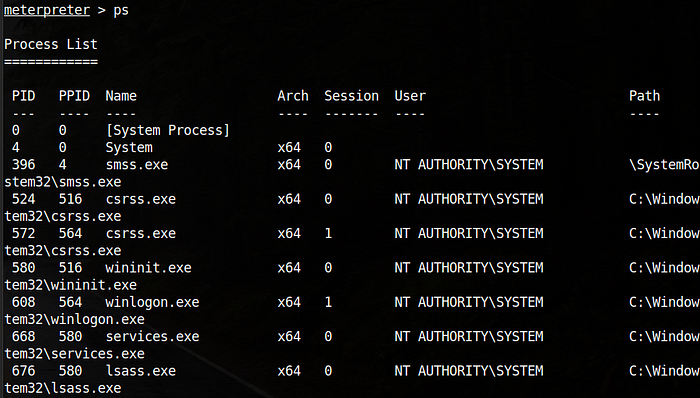Click the wrapped path text 'tem32\wininit.exe'

71,285
